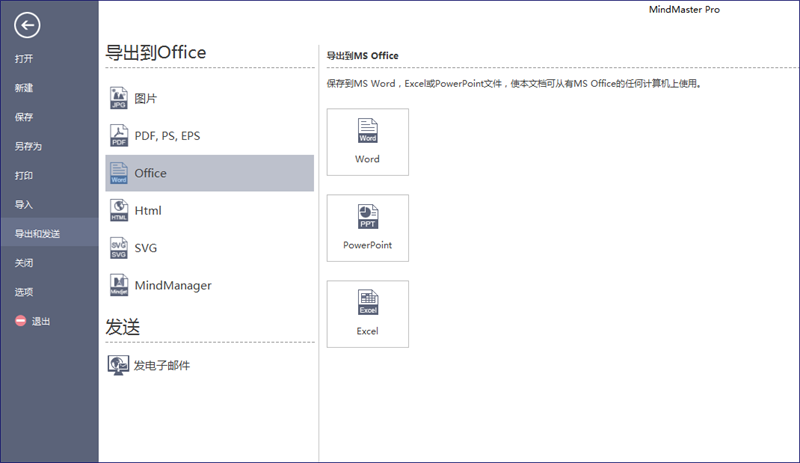Click the JPG image export icon
This screenshot has height=463, width=800.
tap(119, 98)
